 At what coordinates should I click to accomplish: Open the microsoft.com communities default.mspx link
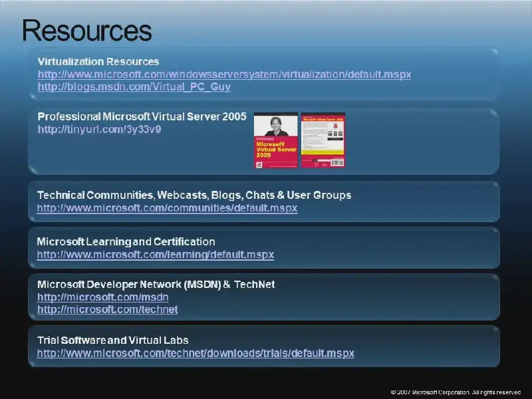167,208
